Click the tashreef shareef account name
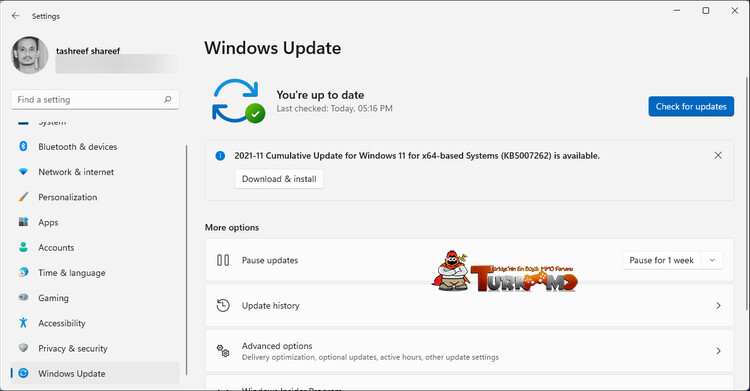 pyautogui.click(x=88, y=51)
